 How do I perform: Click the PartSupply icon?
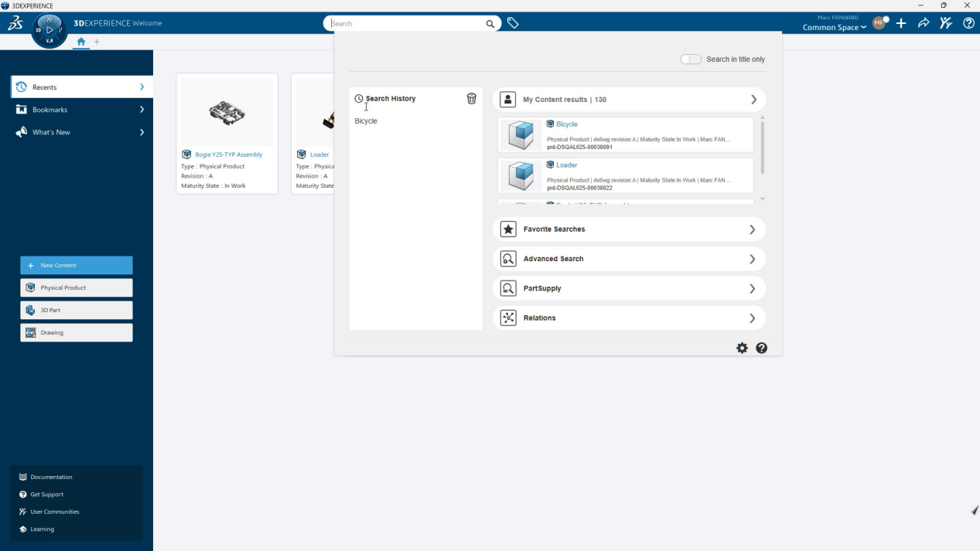pyautogui.click(x=508, y=288)
